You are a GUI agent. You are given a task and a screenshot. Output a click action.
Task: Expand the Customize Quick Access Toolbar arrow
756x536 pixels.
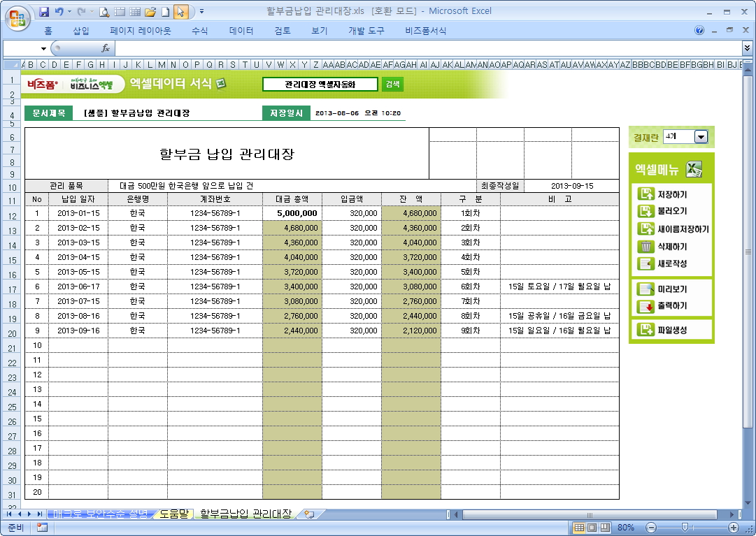[x=202, y=12]
